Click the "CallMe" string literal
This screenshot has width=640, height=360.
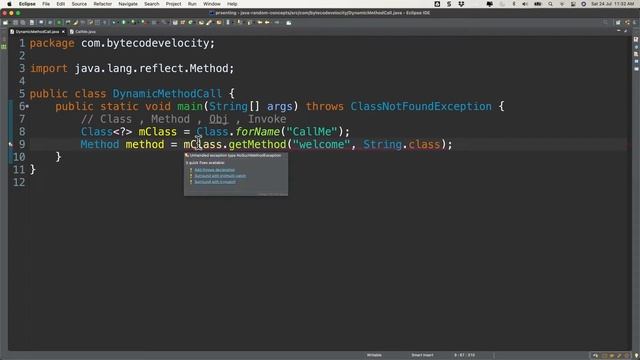[x=312, y=132]
